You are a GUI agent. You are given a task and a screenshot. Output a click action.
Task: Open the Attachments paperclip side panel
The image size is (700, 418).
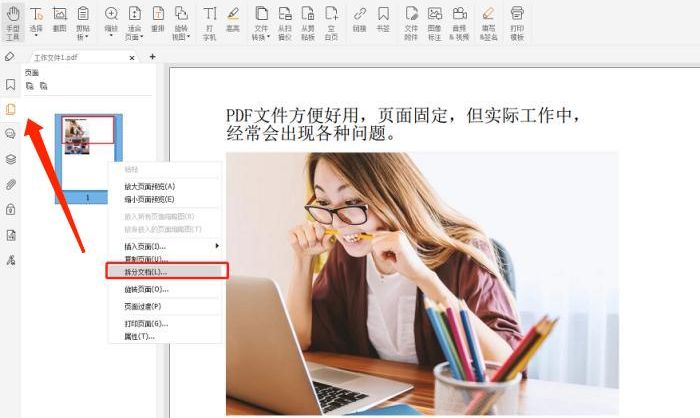[x=11, y=184]
